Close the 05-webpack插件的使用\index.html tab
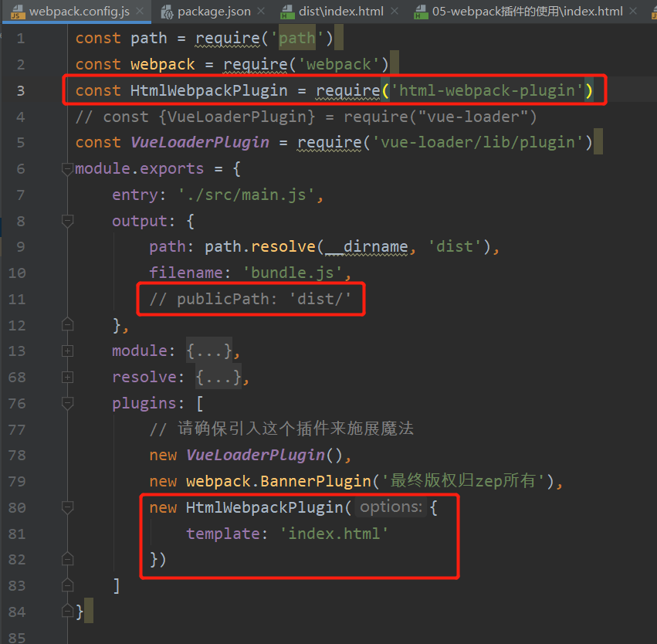The height and width of the screenshot is (644, 657). click(x=634, y=12)
